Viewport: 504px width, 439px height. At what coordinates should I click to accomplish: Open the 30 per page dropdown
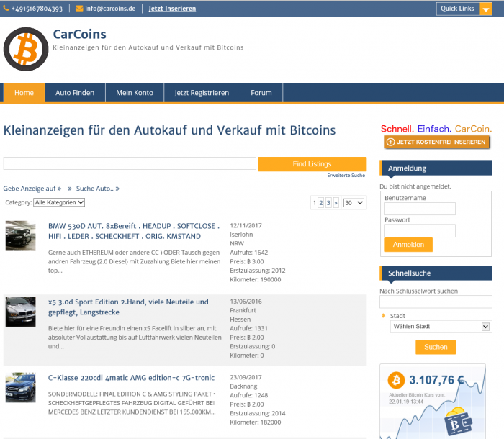[354, 203]
